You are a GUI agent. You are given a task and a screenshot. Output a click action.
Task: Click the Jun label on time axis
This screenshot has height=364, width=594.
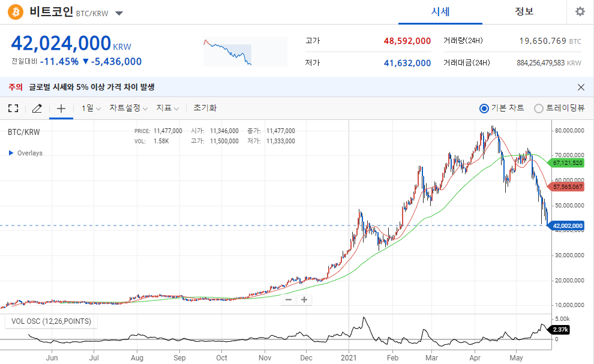(x=52, y=358)
